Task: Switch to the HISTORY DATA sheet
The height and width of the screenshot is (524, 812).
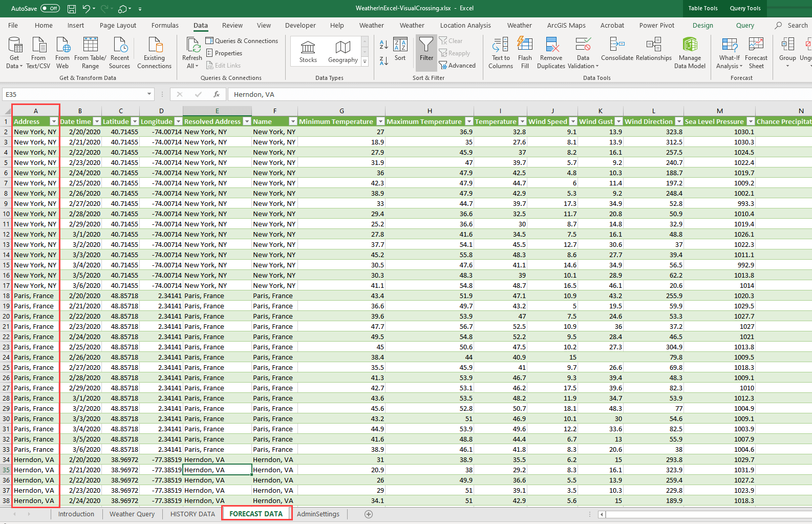Action: click(x=193, y=514)
